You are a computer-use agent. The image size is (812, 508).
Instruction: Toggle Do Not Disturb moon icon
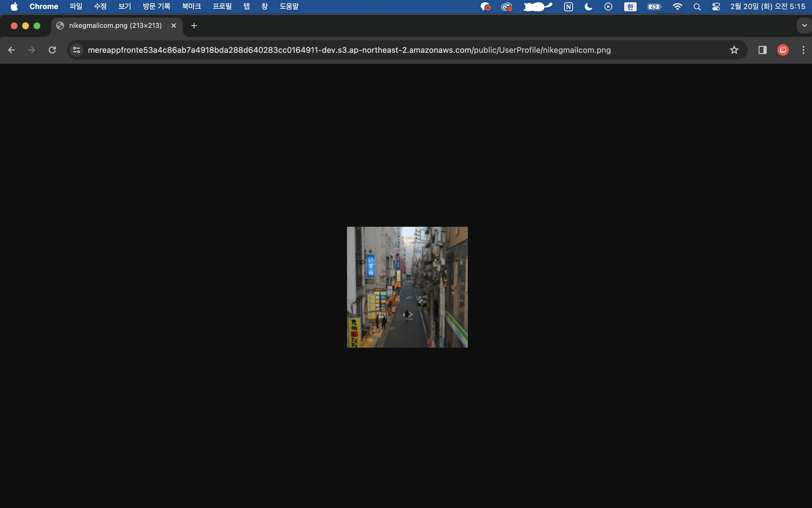pyautogui.click(x=588, y=7)
